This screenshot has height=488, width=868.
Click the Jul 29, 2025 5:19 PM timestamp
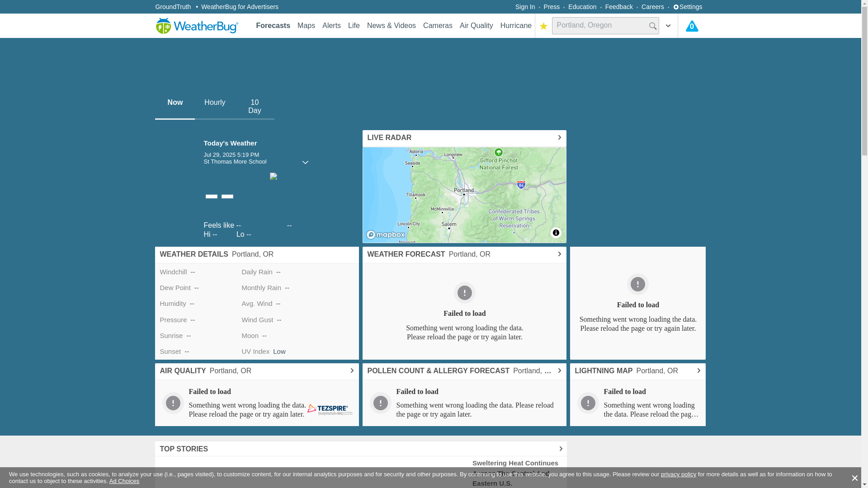click(231, 155)
